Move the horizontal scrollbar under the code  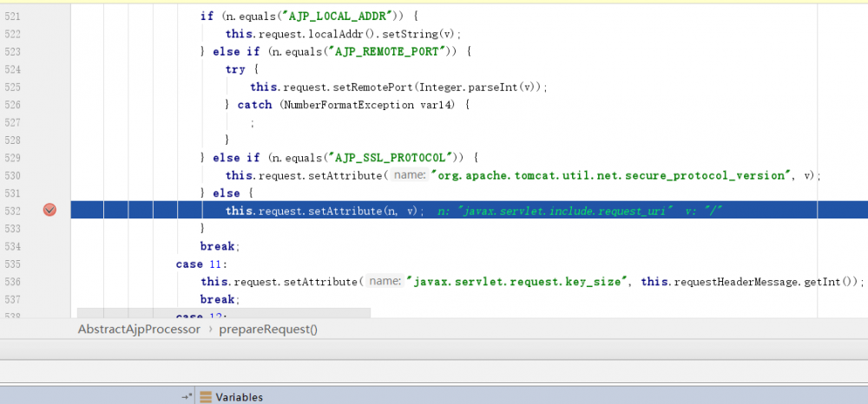(x=224, y=313)
